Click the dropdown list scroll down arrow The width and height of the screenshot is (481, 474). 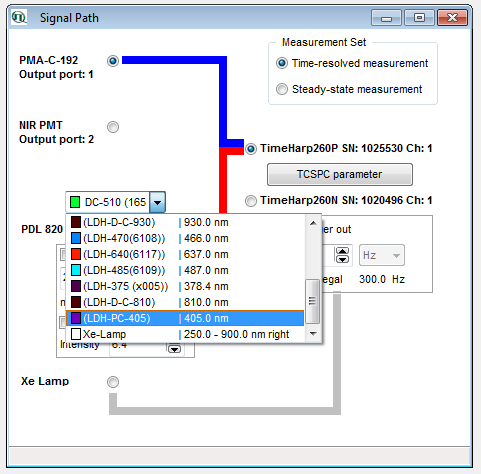[x=313, y=334]
